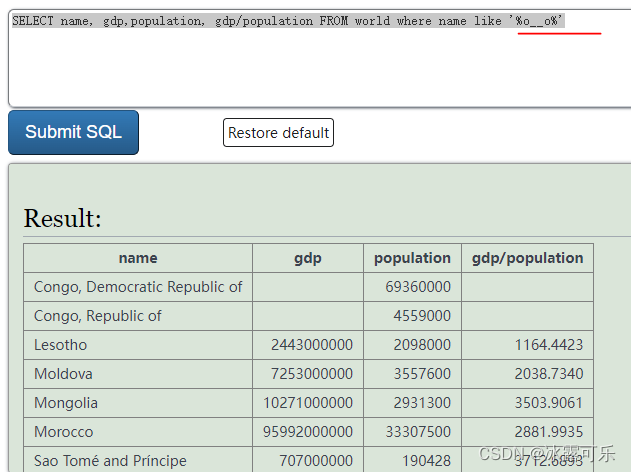Image resolution: width=631 pixels, height=472 pixels.
Task: Click the 'gdp/population' column header
Action: click(x=528, y=258)
